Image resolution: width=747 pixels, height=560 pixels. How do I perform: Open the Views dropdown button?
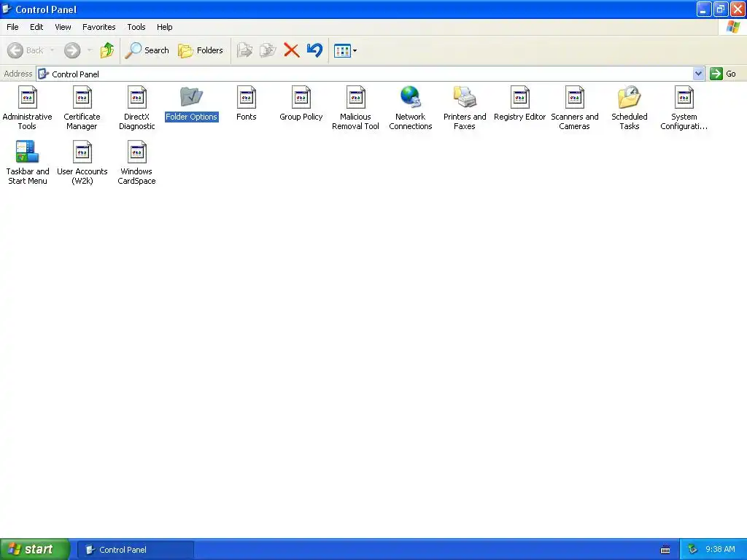(x=345, y=50)
